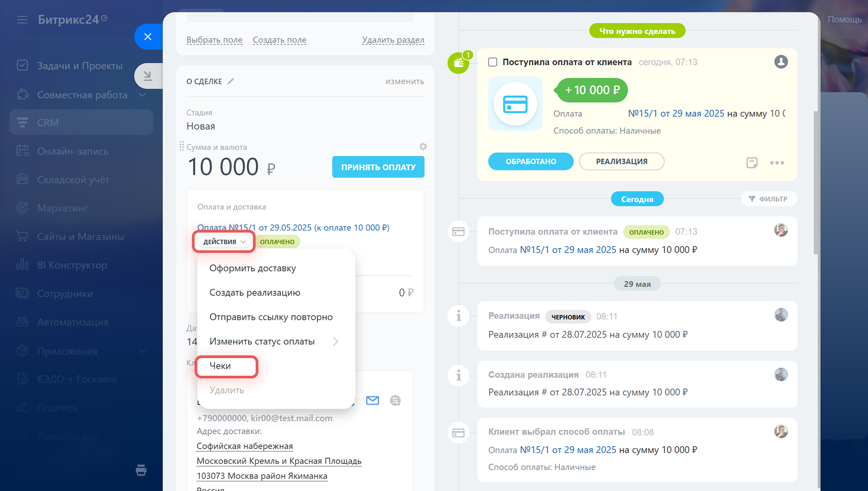This screenshot has width=868, height=491.
Task: Click the green wallet icon with badge
Action: 458,63
